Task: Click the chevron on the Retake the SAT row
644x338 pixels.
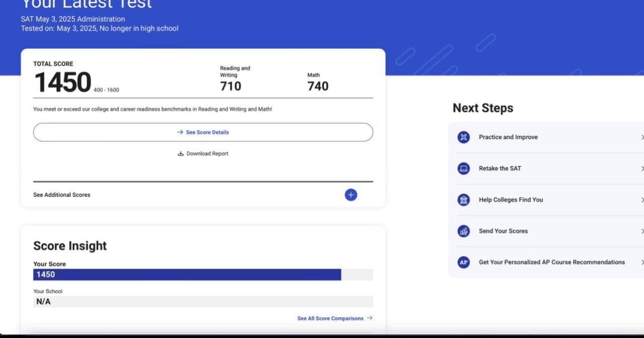Action: coord(642,168)
